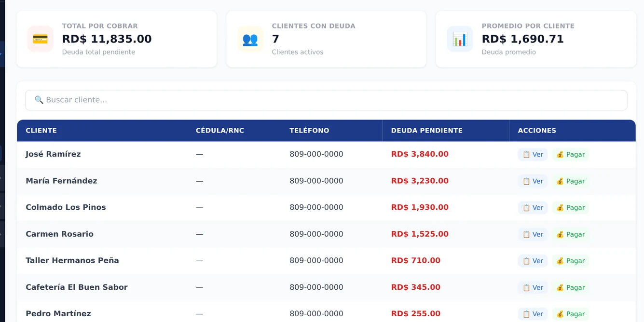Click the RD$ 1,525.00 debt amount

(420, 234)
